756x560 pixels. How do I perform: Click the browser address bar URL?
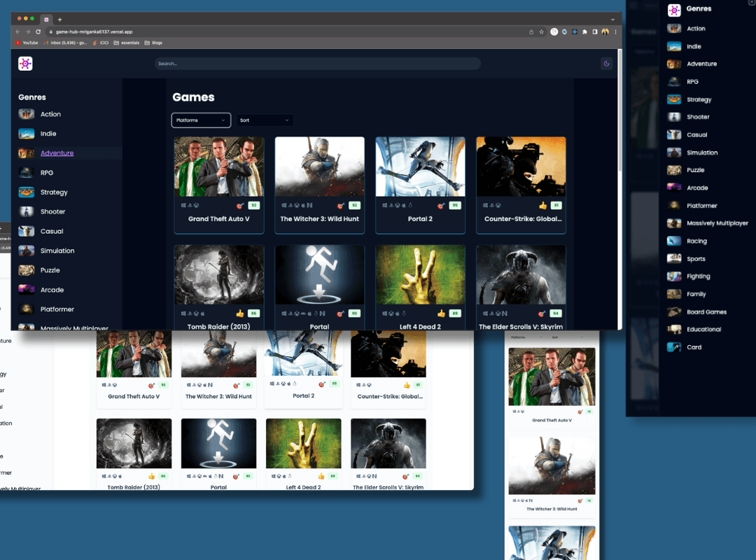[94, 31]
